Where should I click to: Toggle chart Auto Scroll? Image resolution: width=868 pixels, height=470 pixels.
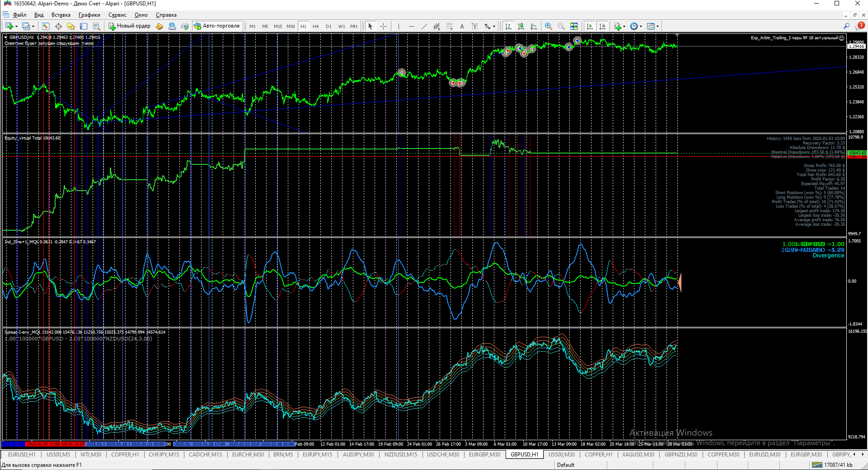pyautogui.click(x=589, y=26)
